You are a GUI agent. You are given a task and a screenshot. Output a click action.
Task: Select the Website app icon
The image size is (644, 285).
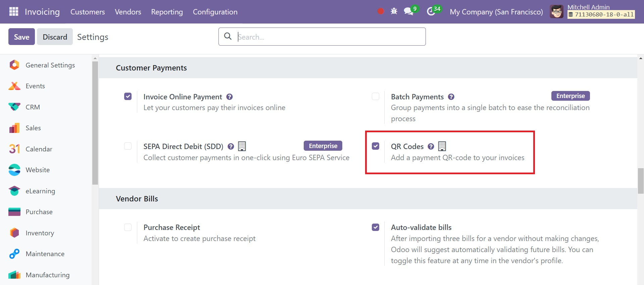coord(14,170)
